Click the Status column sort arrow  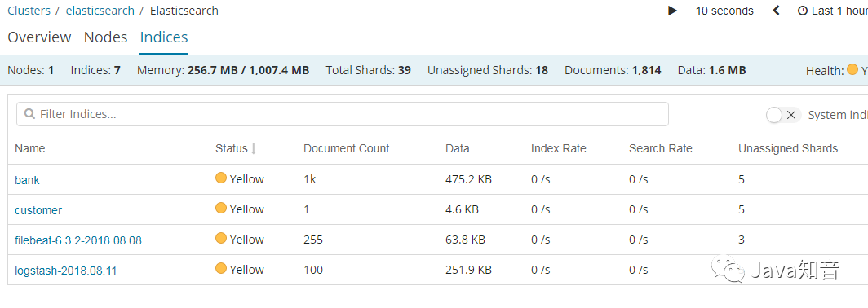click(x=254, y=148)
